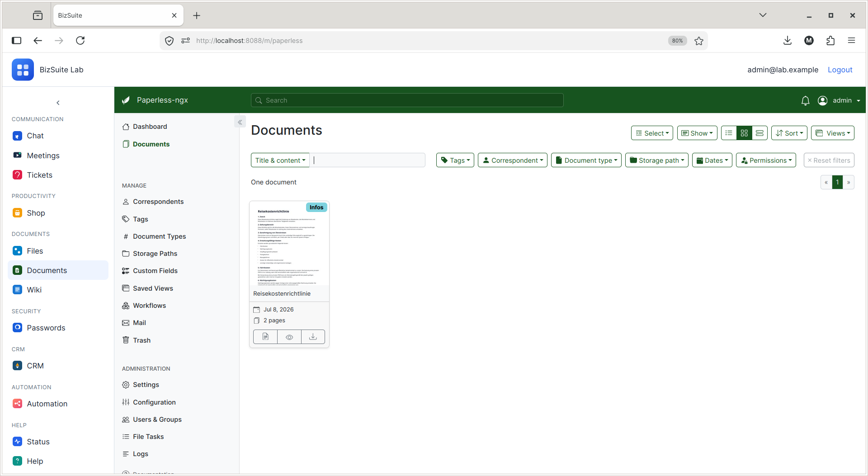This screenshot has height=476, width=868.
Task: Expand the Select dropdown
Action: pos(652,133)
